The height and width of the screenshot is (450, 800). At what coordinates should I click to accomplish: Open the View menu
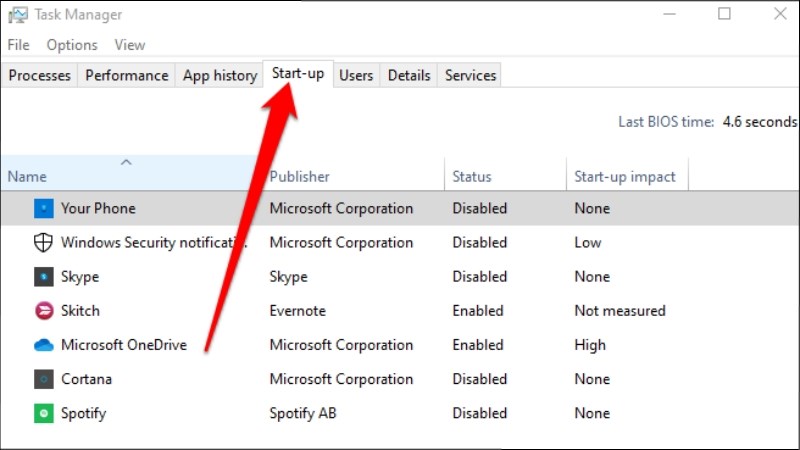tap(130, 45)
